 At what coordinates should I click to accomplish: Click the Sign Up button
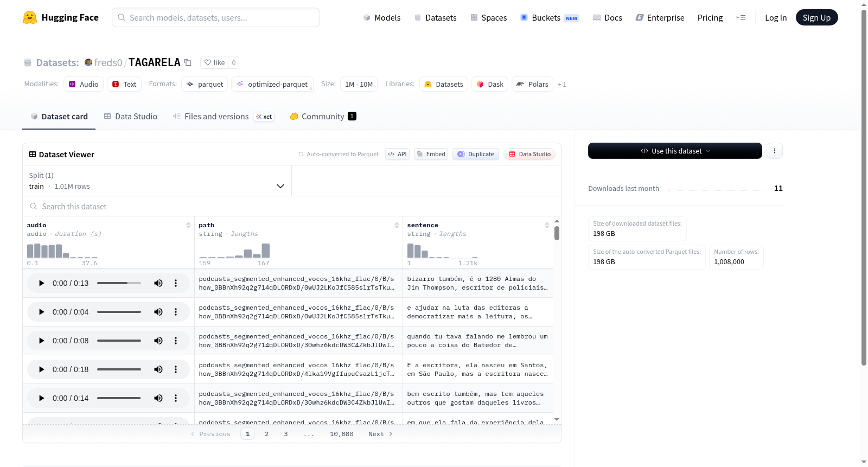[x=817, y=17]
